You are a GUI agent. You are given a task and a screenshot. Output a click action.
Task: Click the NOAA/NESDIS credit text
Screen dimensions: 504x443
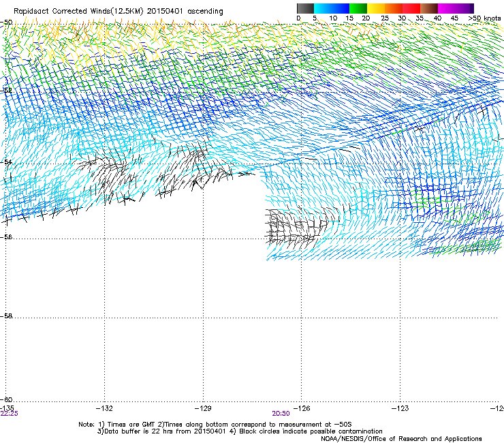click(401, 439)
